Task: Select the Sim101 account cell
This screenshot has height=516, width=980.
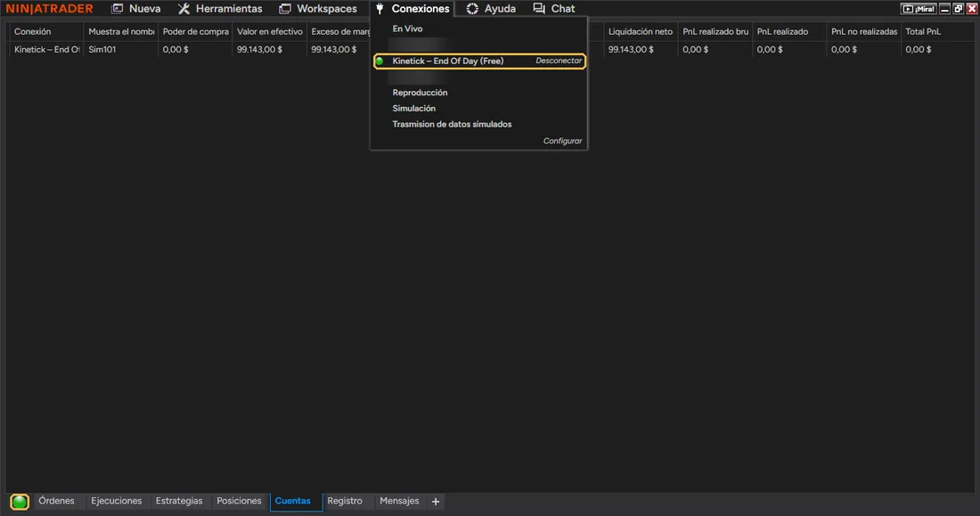Action: (x=120, y=49)
